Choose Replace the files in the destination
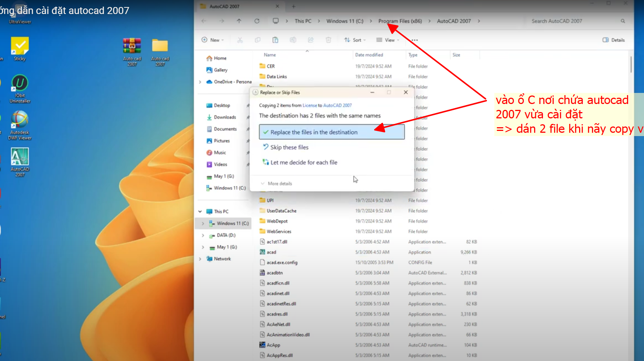Image resolution: width=644 pixels, height=361 pixels. 332,132
